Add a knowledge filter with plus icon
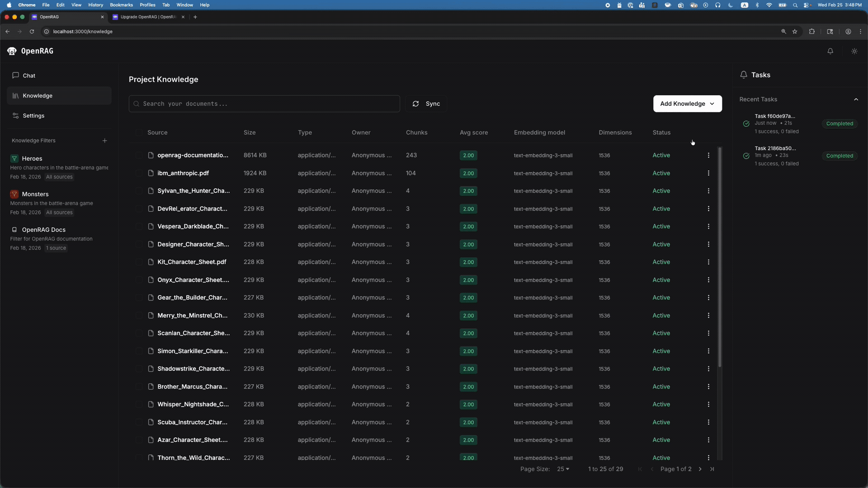 (104, 141)
